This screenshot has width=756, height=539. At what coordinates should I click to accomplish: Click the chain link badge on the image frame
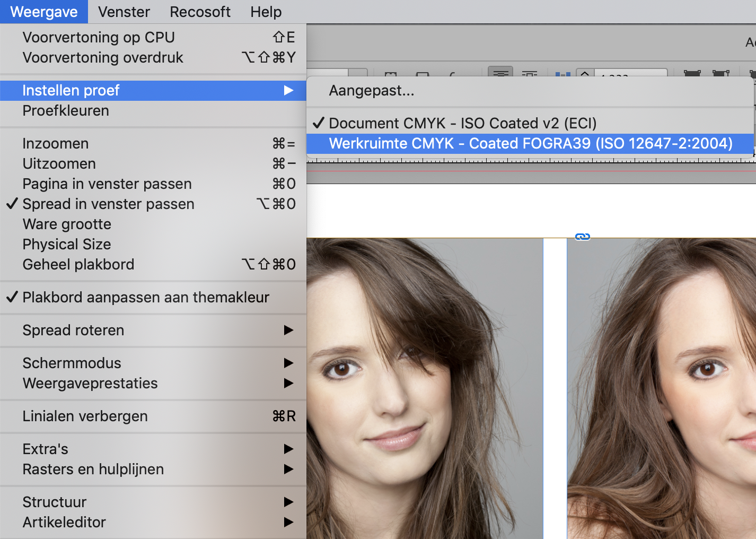point(583,237)
